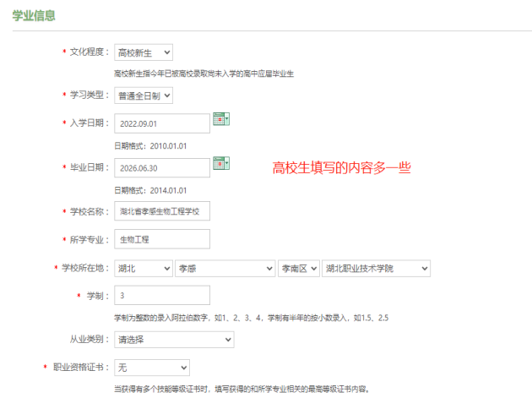Image resolution: width=532 pixels, height=409 pixels.
Task: Focus the 毕业日期 date input field
Action: [x=161, y=167]
